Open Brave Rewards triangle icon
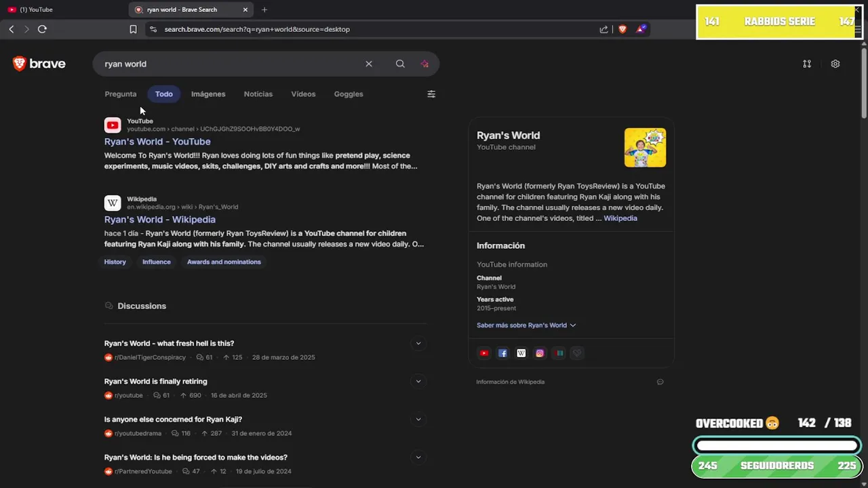868x488 pixels. point(641,29)
